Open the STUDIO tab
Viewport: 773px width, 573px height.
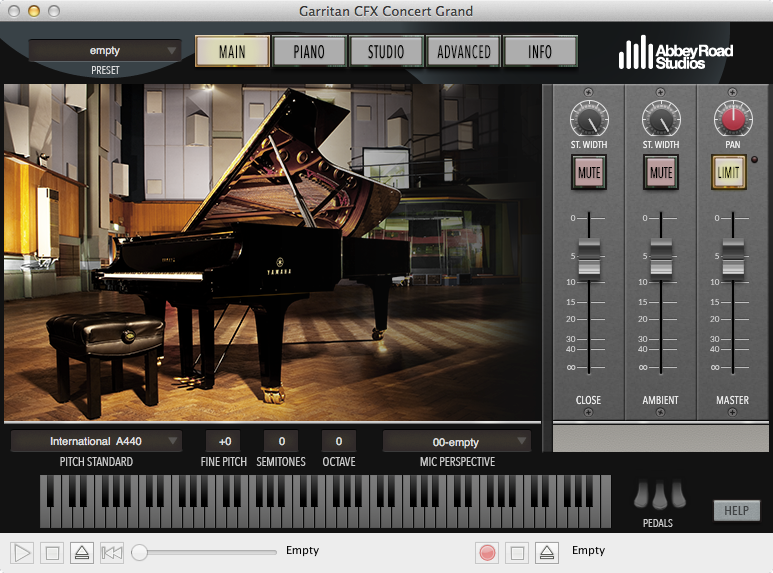(x=386, y=51)
